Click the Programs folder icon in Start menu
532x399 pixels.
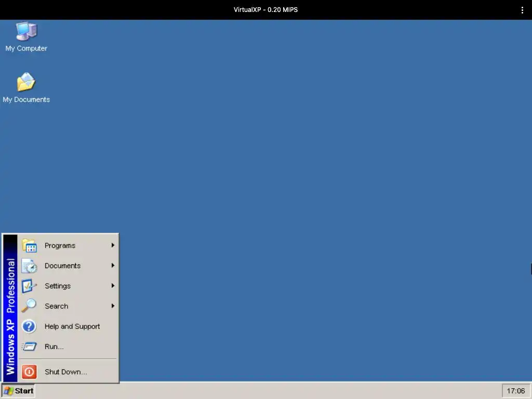tap(29, 245)
